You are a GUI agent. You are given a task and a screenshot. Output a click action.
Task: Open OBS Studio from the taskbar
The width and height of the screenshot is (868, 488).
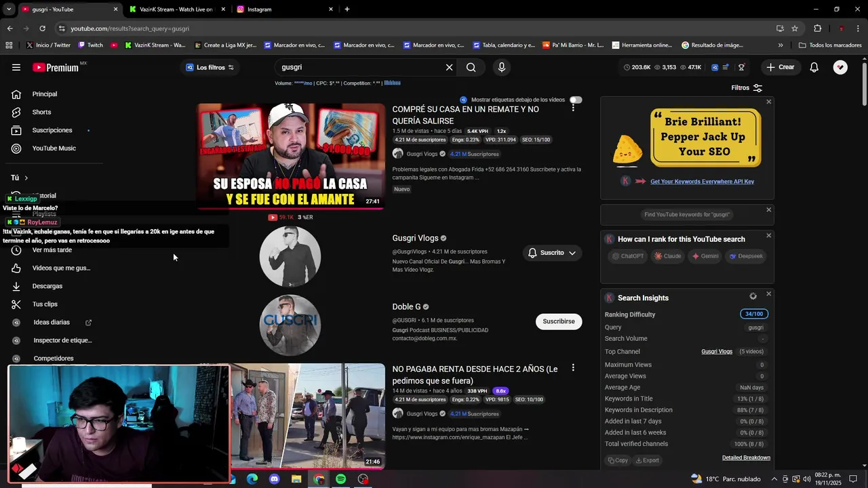(x=363, y=479)
